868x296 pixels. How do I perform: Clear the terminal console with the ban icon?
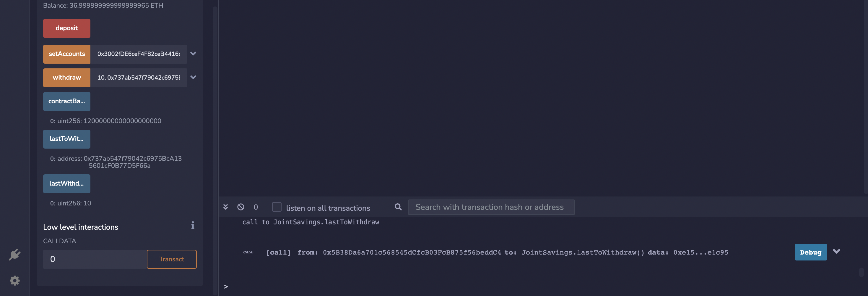[x=240, y=207]
